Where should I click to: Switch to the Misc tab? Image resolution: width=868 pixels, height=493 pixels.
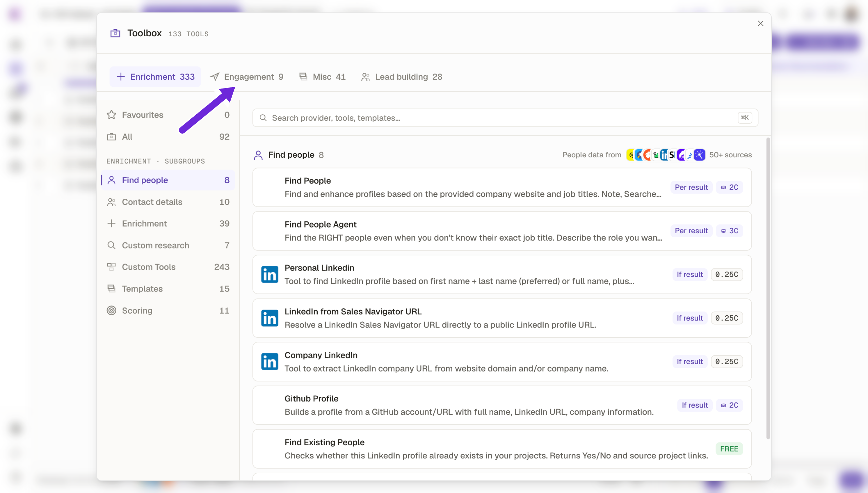[x=322, y=77]
